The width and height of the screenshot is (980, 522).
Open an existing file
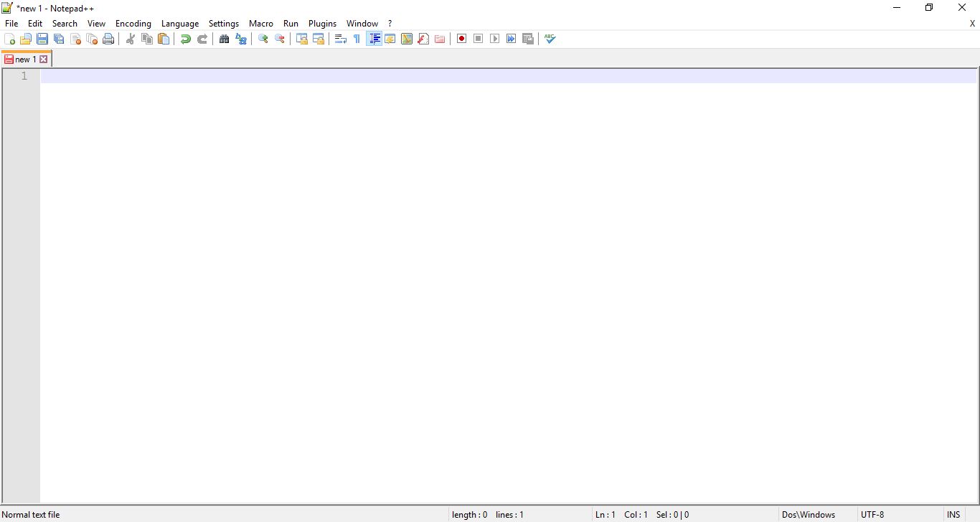25,39
